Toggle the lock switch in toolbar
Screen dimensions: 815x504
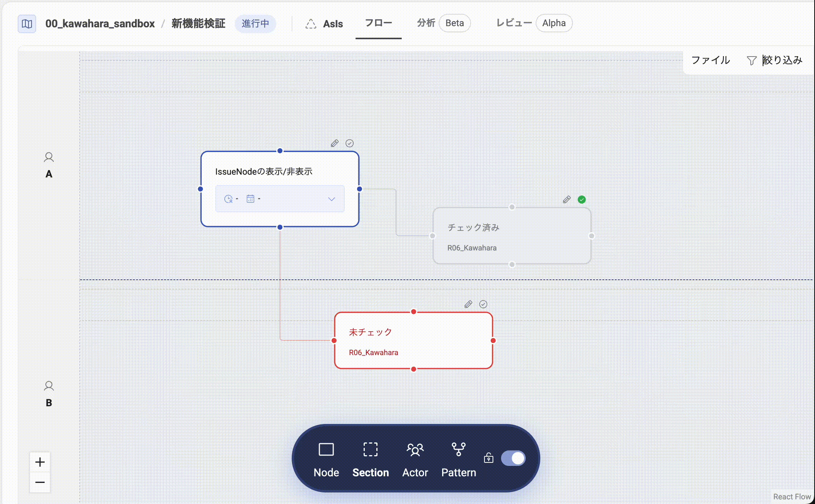click(513, 458)
